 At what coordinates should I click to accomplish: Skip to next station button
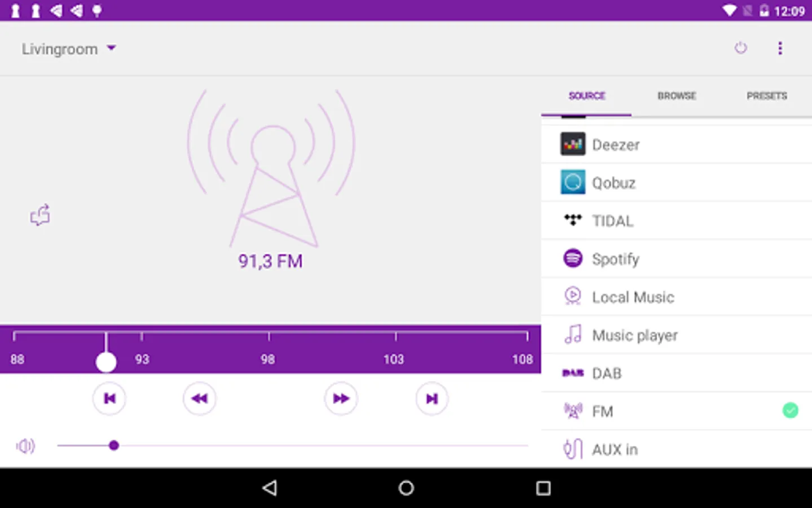pyautogui.click(x=432, y=398)
